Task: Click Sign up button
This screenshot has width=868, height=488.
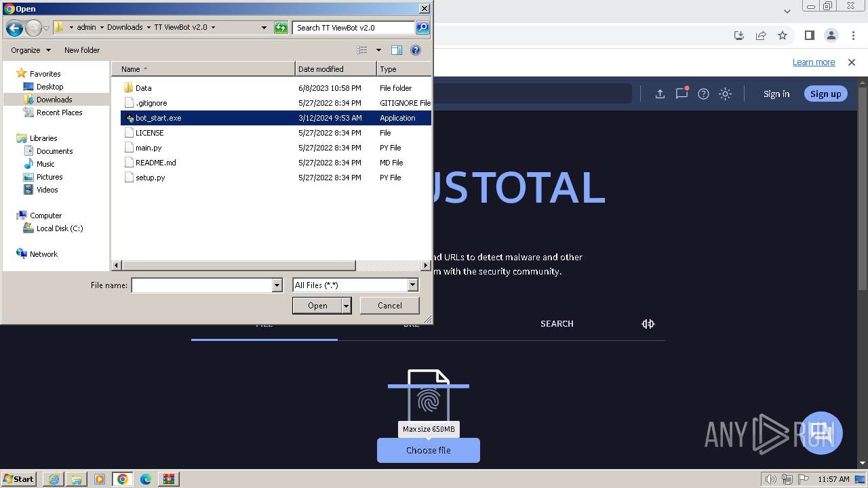Action: 825,94
